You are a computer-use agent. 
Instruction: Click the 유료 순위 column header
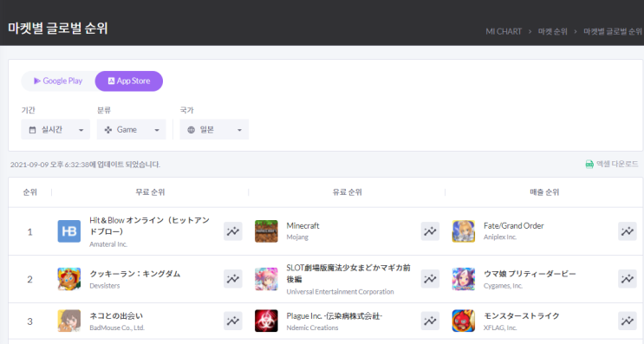tap(348, 192)
